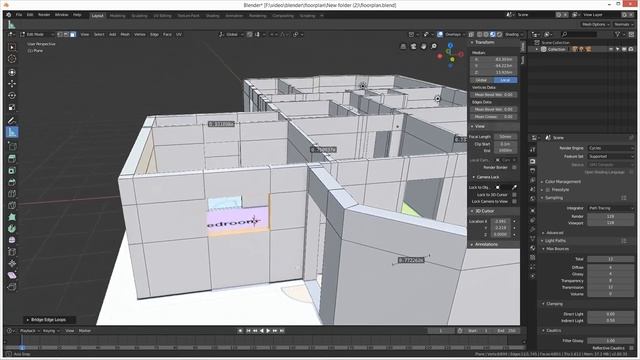Click the viewport pan hand icon

click(x=423, y=47)
